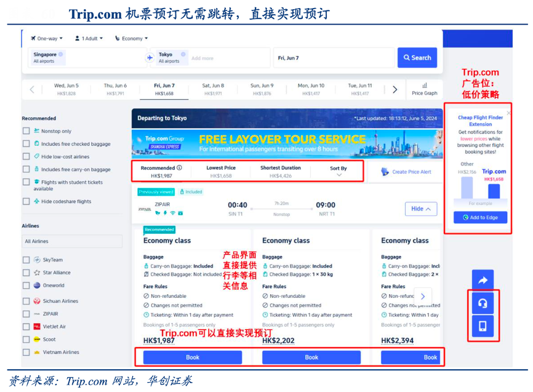533x392 pixels.
Task: Click the mobile app phone icon
Action: (x=483, y=326)
